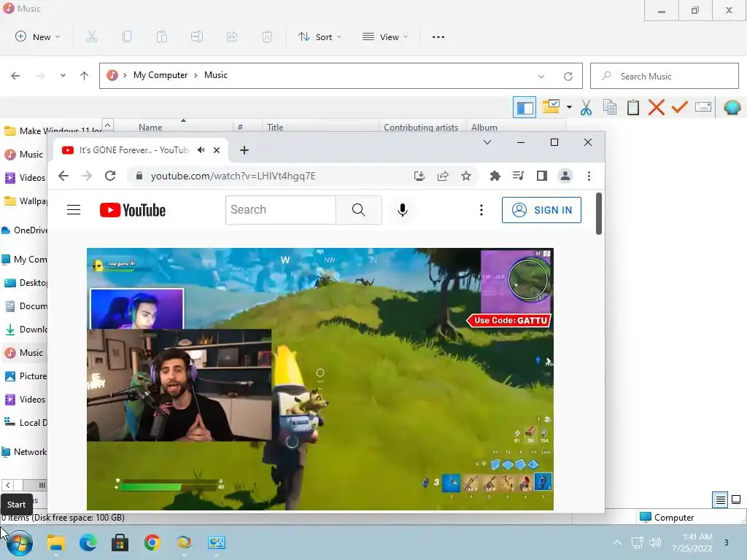Close the YouTube browser tab

217,150
